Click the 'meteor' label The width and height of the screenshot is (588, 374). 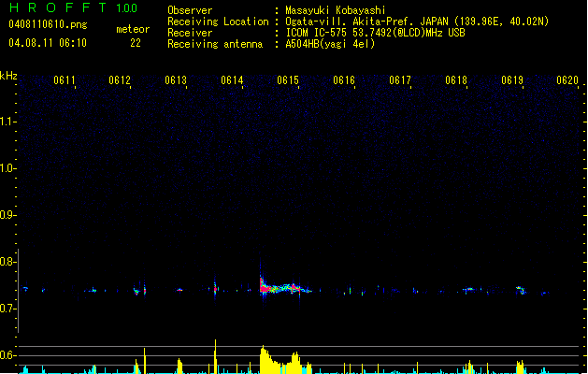[x=133, y=29]
